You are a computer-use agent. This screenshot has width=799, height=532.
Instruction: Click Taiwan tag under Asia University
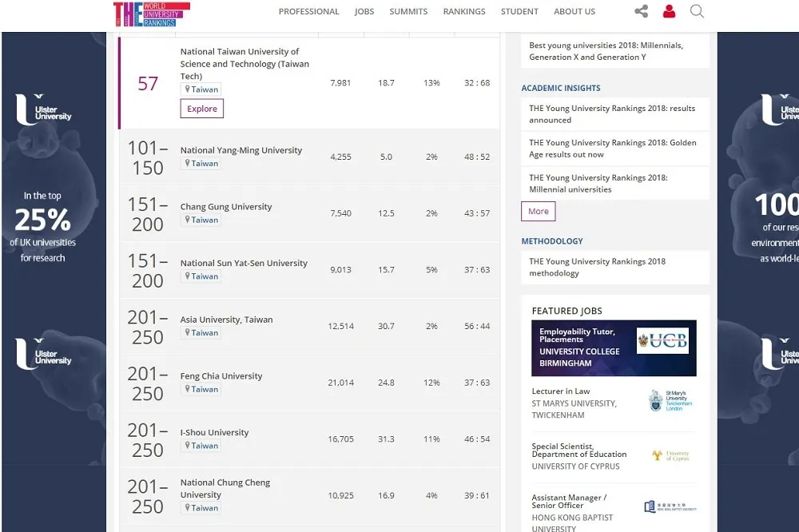coord(201,333)
